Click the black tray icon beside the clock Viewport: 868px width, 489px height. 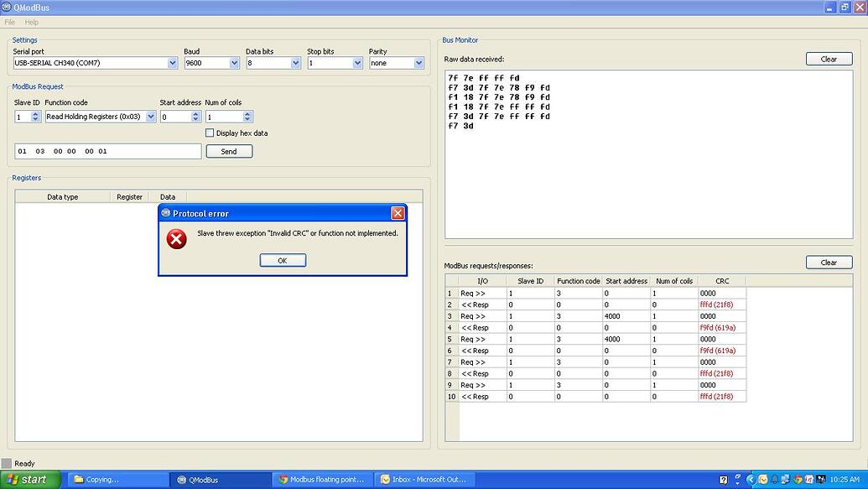click(820, 479)
